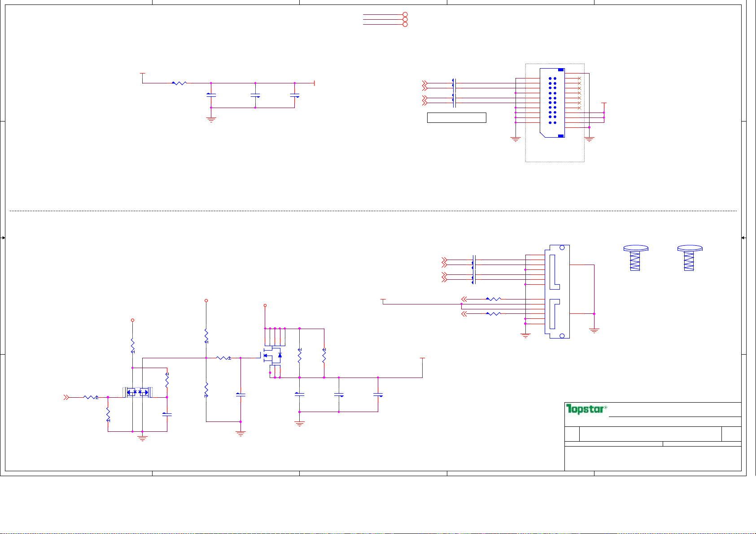Select the left screw symbol
The height and width of the screenshot is (534, 756).
tap(635, 258)
